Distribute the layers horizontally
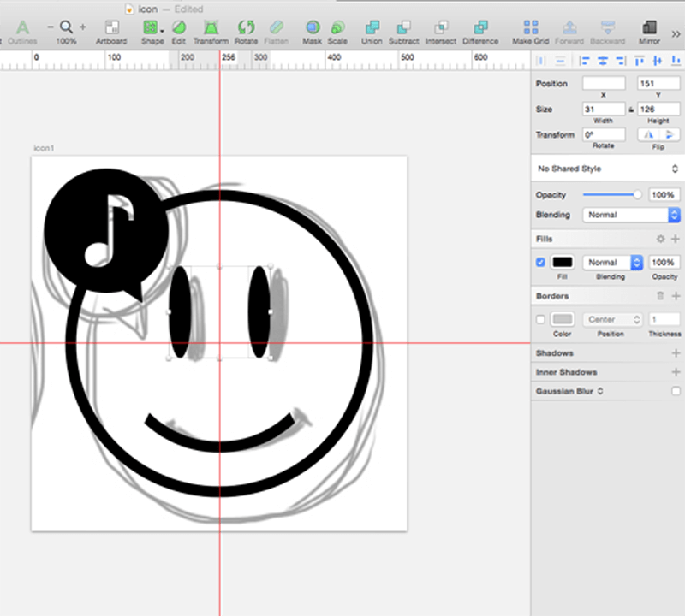The width and height of the screenshot is (685, 616). 541,61
